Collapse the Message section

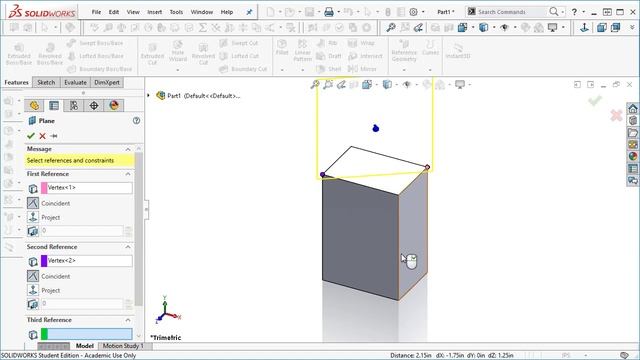click(x=128, y=149)
